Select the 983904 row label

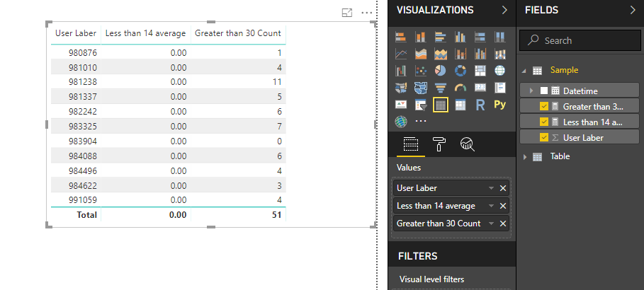[83, 141]
